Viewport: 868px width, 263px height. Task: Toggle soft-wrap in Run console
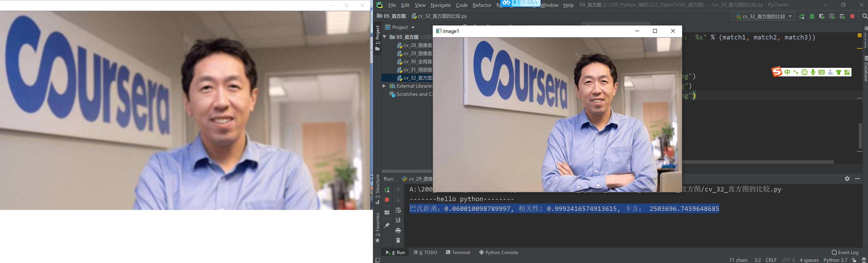[398, 210]
